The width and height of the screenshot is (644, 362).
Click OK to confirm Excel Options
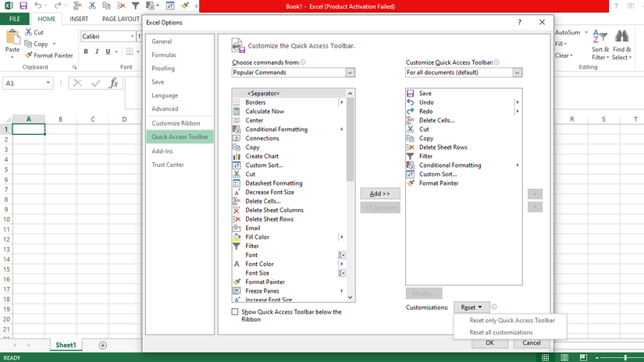click(489, 343)
